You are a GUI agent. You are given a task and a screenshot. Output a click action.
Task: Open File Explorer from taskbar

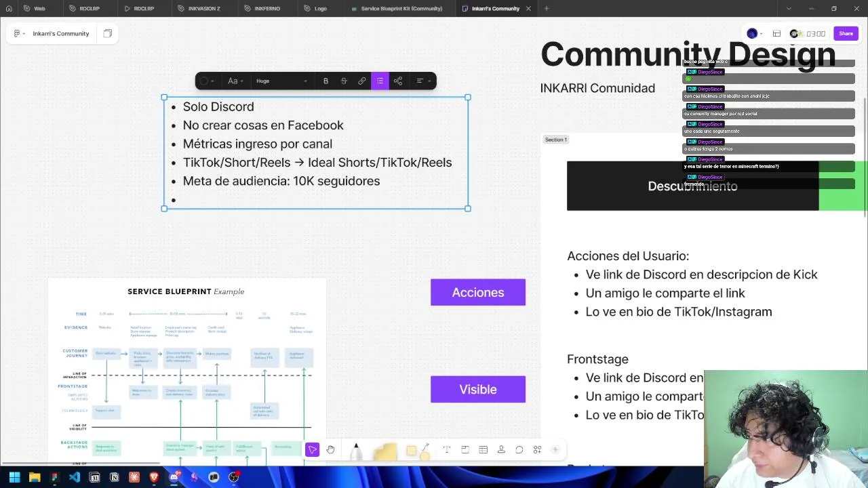point(35,477)
